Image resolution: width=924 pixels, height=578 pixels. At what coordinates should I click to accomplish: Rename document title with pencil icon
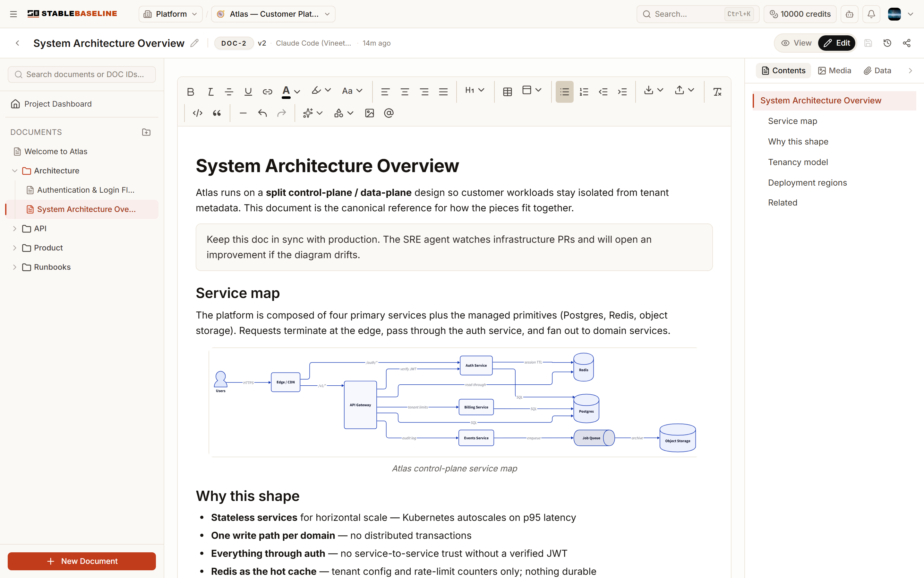point(194,43)
